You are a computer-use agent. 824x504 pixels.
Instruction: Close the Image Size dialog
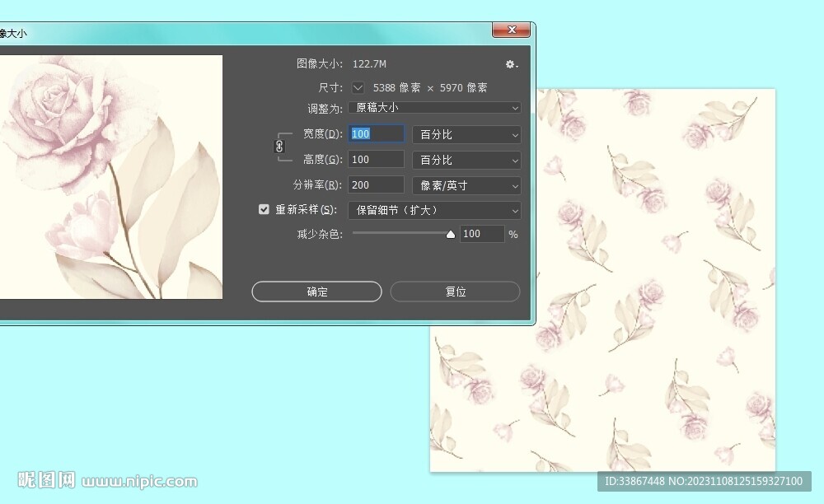tap(512, 30)
